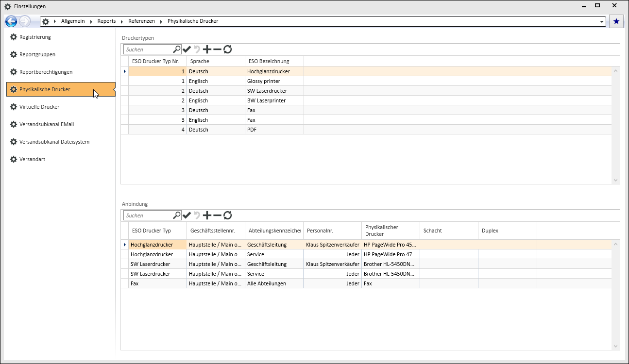Go back with the blue back arrow
Image resolution: width=629 pixels, height=364 pixels.
click(11, 21)
